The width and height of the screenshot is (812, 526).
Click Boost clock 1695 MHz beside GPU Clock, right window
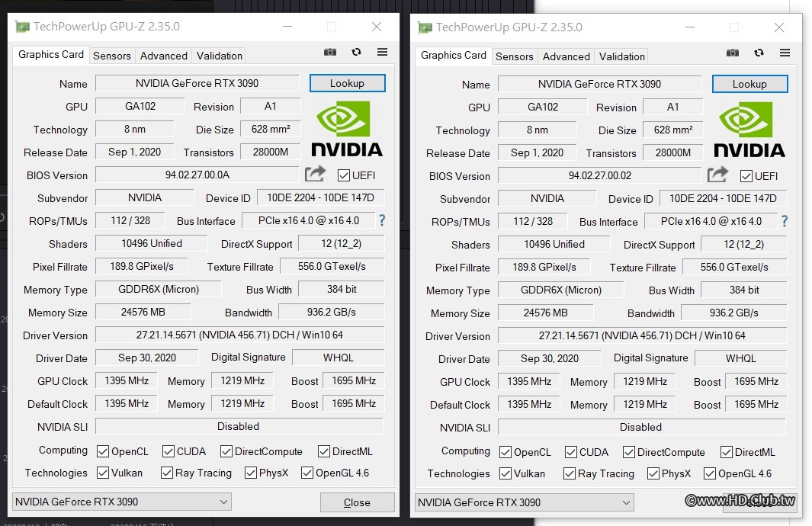pyautogui.click(x=756, y=381)
